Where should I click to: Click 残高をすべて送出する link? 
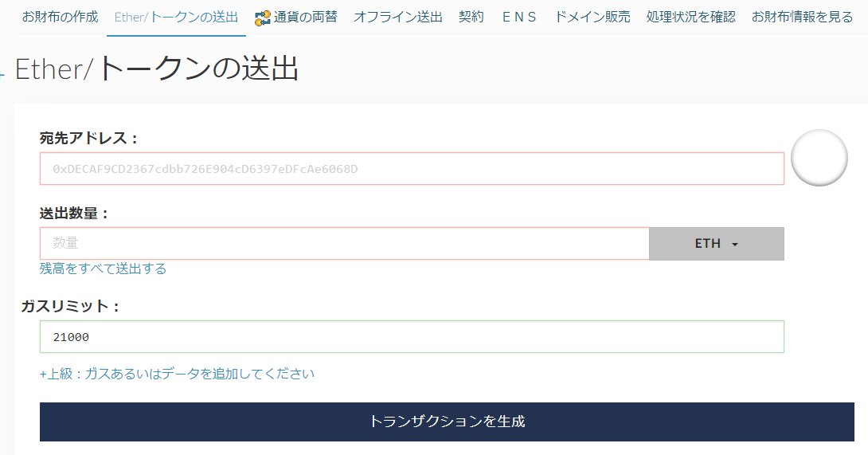[103, 269]
